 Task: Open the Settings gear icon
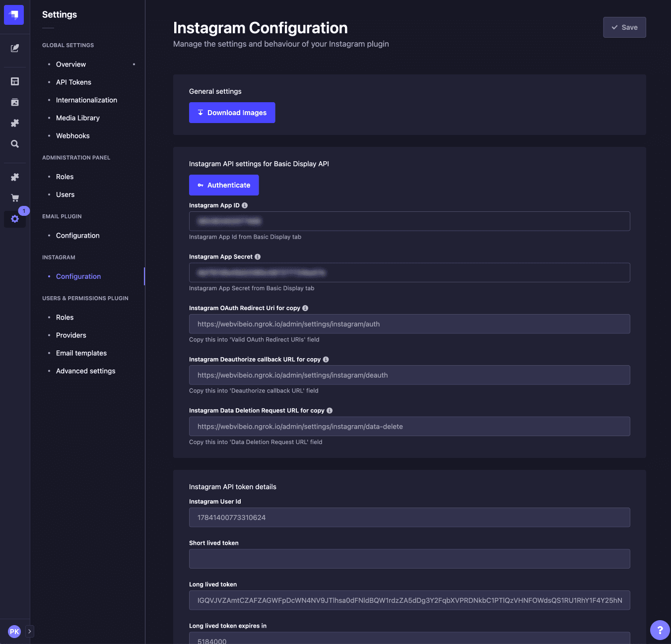click(x=15, y=219)
